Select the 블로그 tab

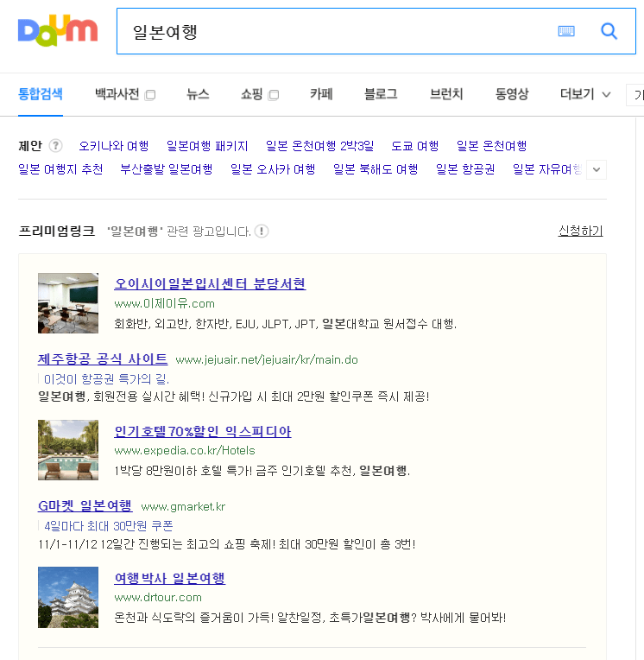pos(381,94)
